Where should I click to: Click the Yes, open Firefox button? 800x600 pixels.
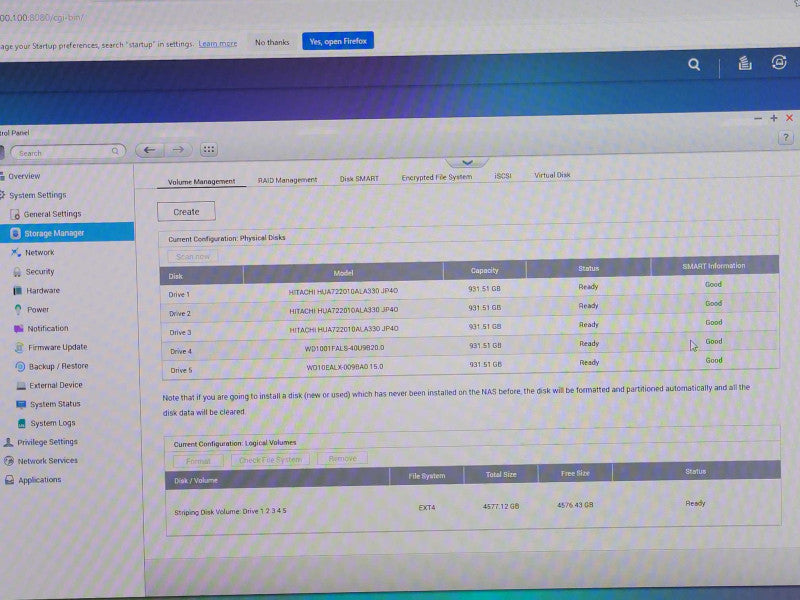(338, 41)
